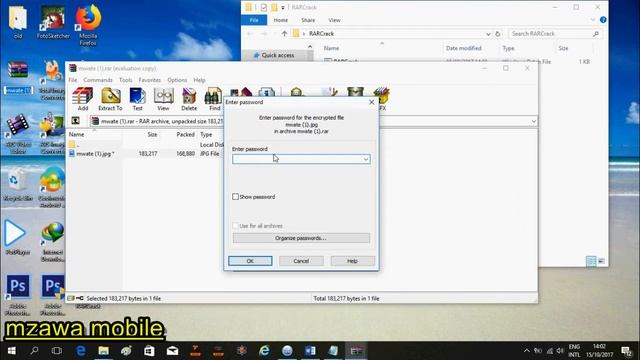Viewport: 640px width, 360px height.
Task: Click the Extract To toolbar icon
Action: click(110, 99)
